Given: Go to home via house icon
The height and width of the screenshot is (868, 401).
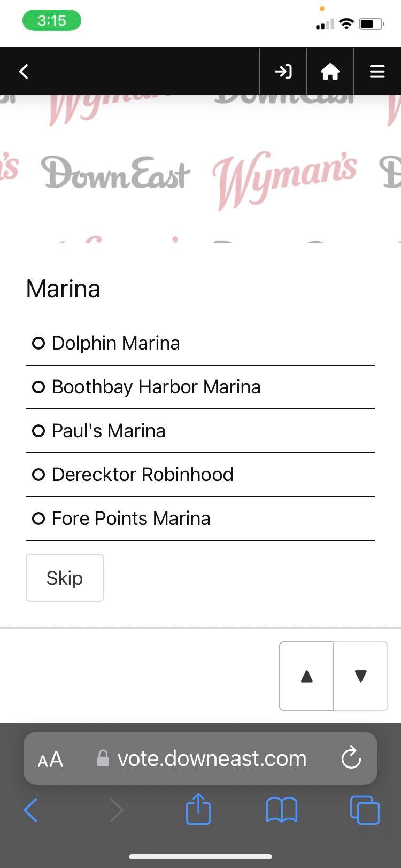Looking at the screenshot, I should (x=330, y=71).
